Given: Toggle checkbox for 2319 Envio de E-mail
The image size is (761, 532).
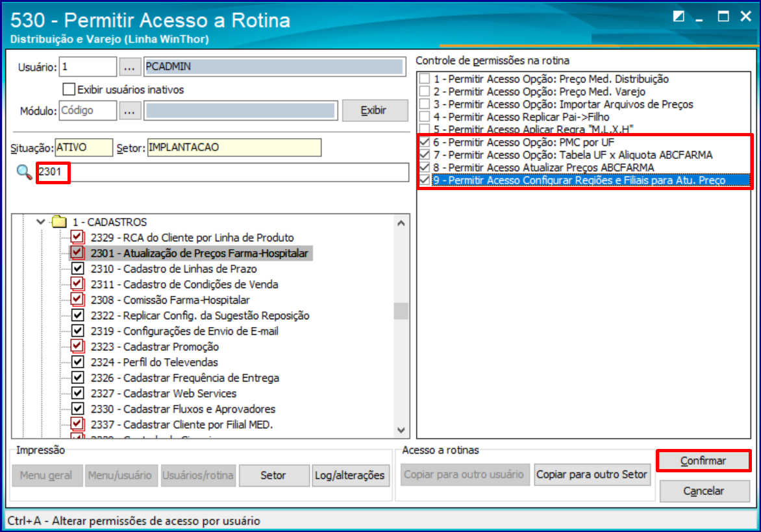Looking at the screenshot, I should 77,331.
